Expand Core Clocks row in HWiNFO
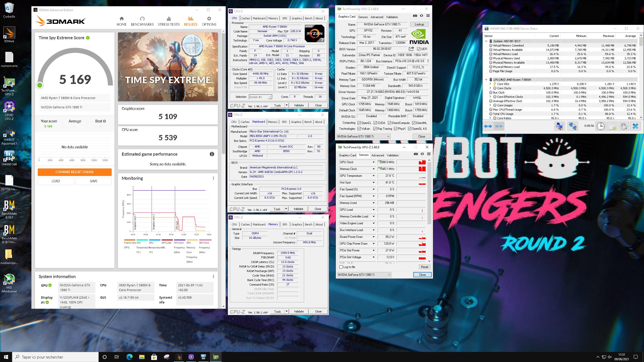 tap(490, 88)
